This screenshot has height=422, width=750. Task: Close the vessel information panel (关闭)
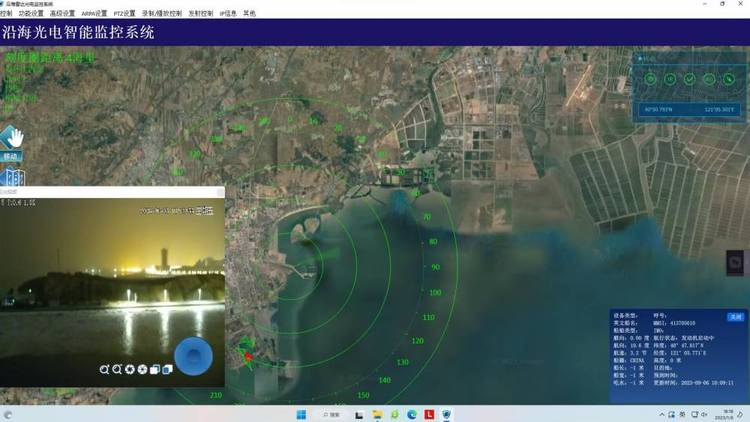tap(735, 317)
